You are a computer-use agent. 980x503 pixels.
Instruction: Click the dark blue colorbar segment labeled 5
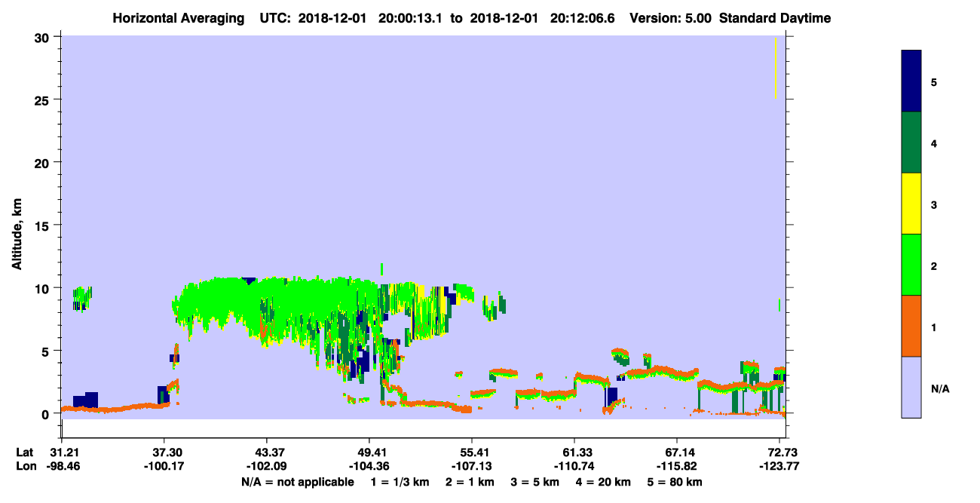tap(911, 81)
